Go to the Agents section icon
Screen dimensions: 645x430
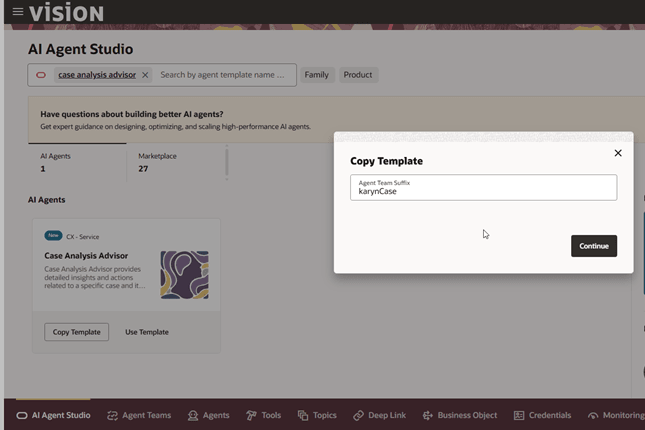pyautogui.click(x=194, y=415)
